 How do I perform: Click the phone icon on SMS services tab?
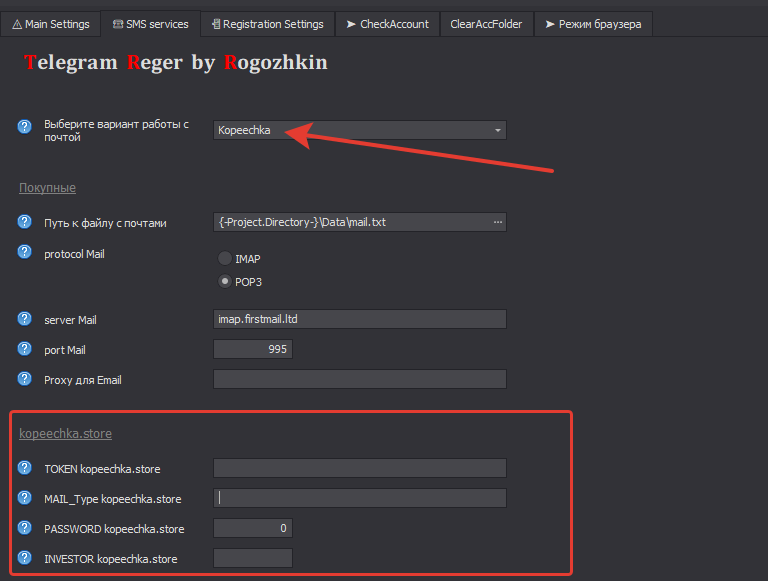tap(118, 24)
